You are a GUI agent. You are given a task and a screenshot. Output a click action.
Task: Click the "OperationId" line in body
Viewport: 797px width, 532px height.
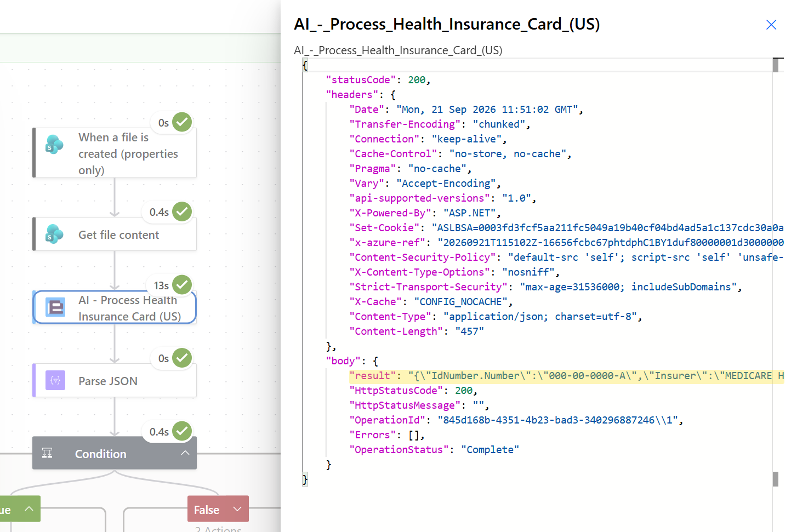point(516,420)
